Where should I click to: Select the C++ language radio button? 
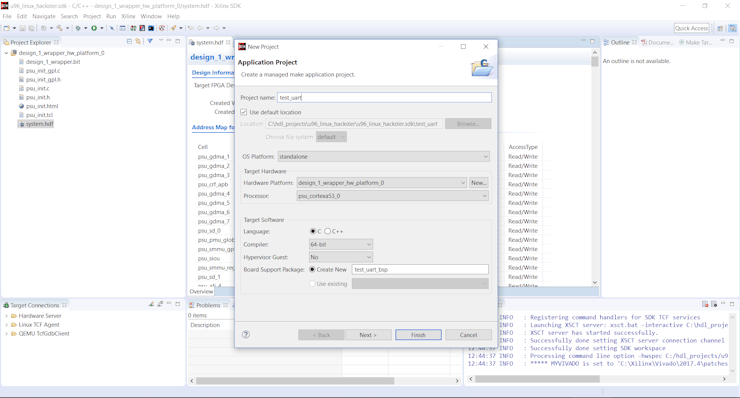328,231
